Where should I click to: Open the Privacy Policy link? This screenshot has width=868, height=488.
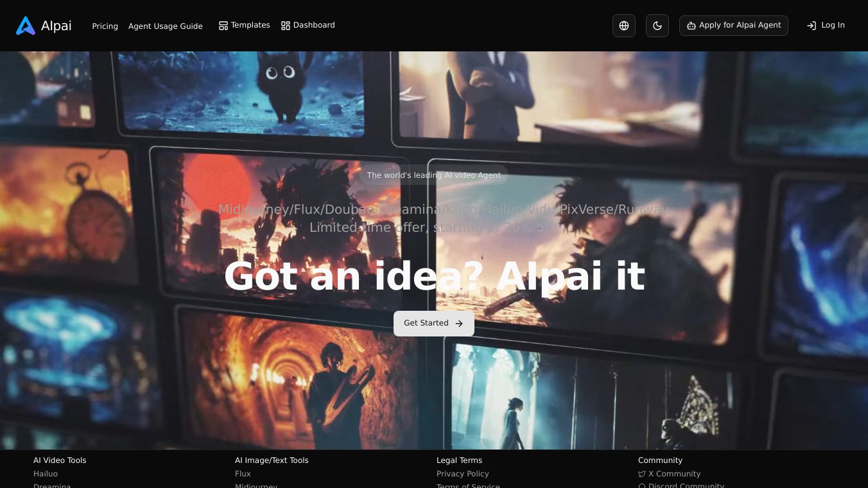pyautogui.click(x=463, y=474)
